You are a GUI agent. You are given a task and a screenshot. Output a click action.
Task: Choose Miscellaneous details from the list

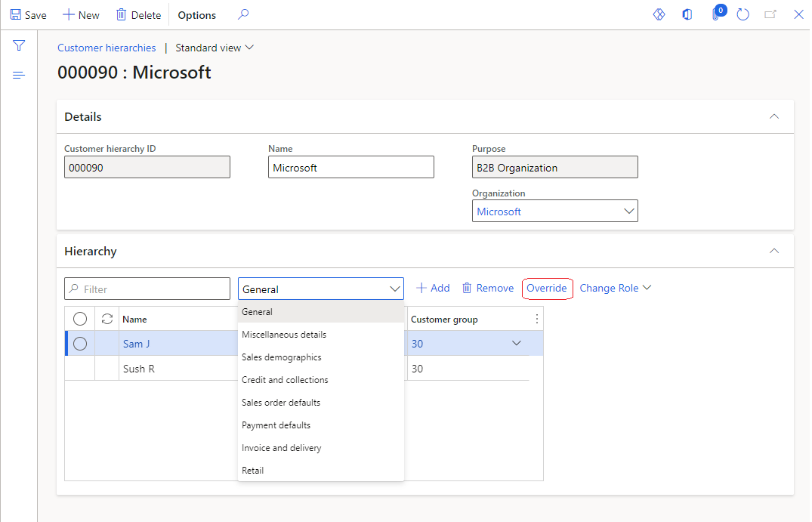point(283,334)
